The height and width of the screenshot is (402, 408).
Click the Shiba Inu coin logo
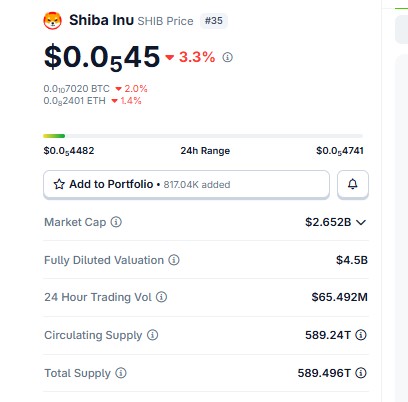pyautogui.click(x=52, y=21)
